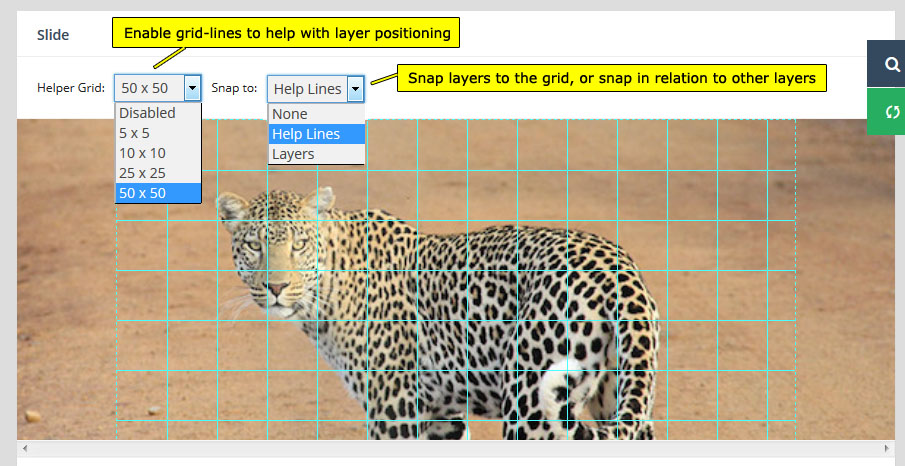Select Disabled in Helper Grid list
Viewport: 905px width, 466px height.
pos(147,113)
